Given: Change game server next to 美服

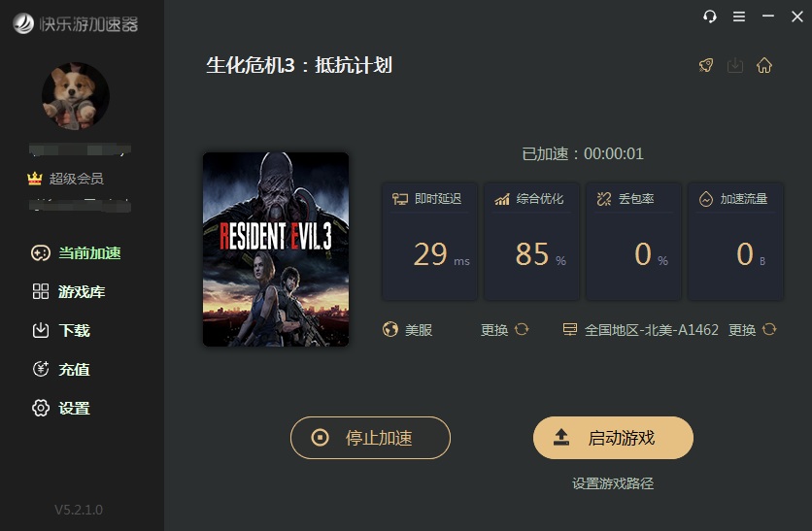Looking at the screenshot, I should (504, 330).
